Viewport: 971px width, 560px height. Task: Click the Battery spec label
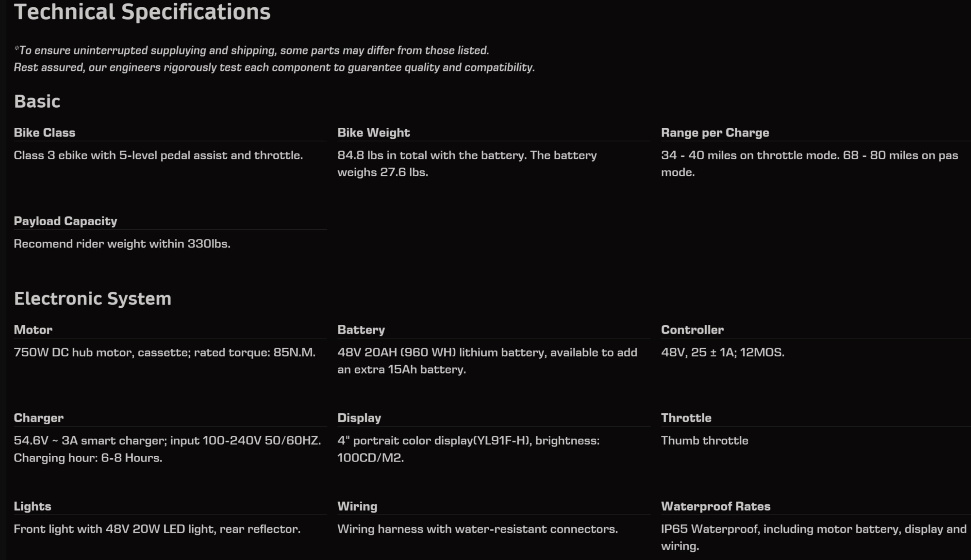tap(361, 329)
